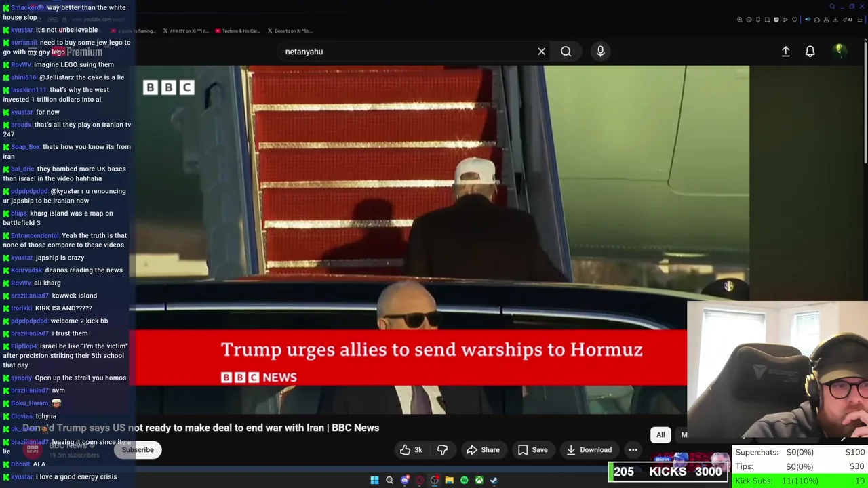Click the page vertical scrollbar
This screenshot has height=488, width=868.
[x=865, y=102]
